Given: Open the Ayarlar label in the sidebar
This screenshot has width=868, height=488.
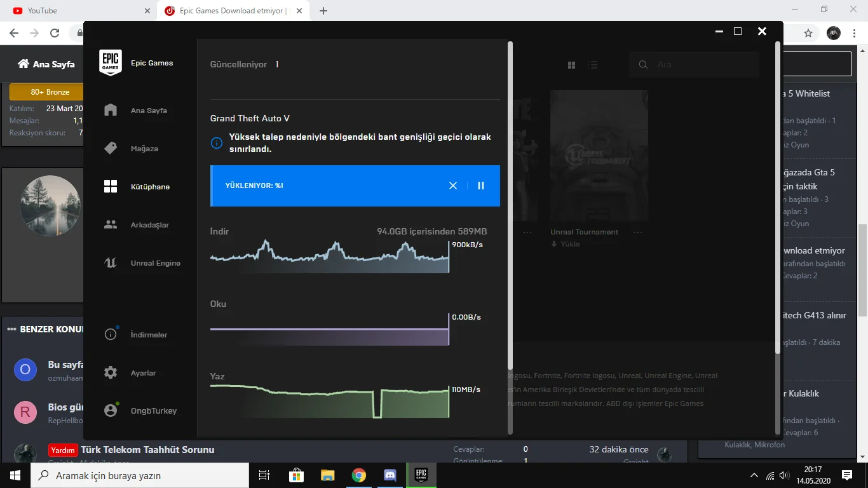Looking at the screenshot, I should (144, 373).
